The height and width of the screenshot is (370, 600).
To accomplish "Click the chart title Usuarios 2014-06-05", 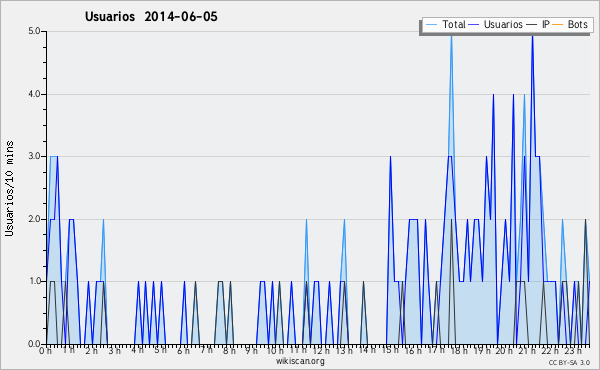I will [x=151, y=16].
